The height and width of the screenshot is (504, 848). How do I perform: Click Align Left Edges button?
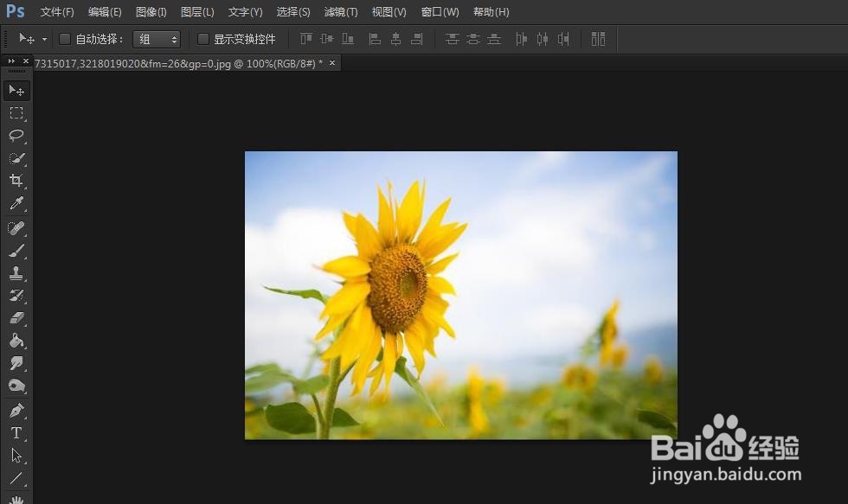(375, 39)
